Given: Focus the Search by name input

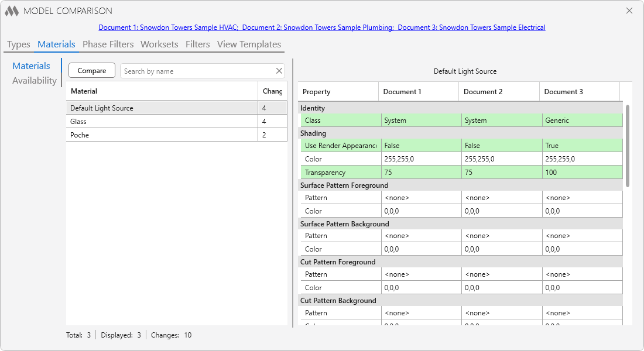Looking at the screenshot, I should 197,71.
